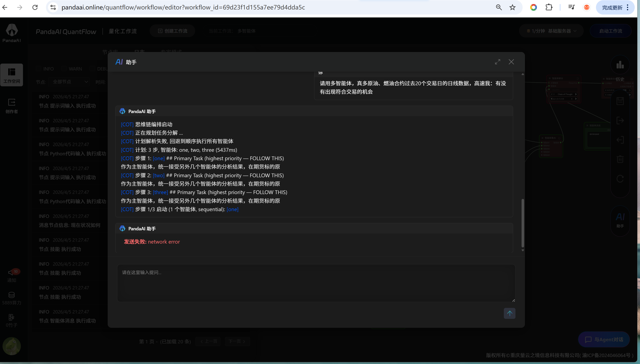640x364 pixels.
Task: Open the Chrome 完成更新 menu
Action: click(x=615, y=8)
